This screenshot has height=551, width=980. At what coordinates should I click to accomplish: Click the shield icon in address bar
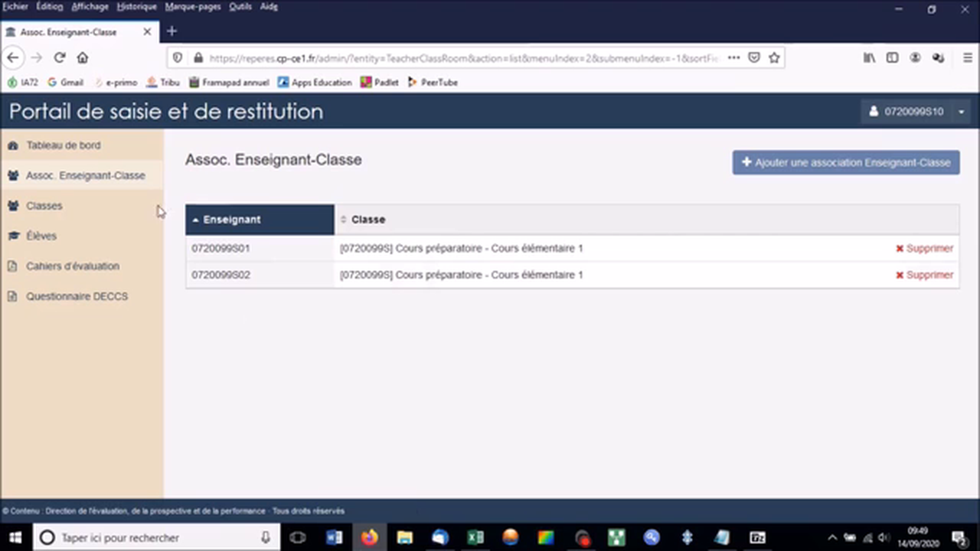pos(177,57)
